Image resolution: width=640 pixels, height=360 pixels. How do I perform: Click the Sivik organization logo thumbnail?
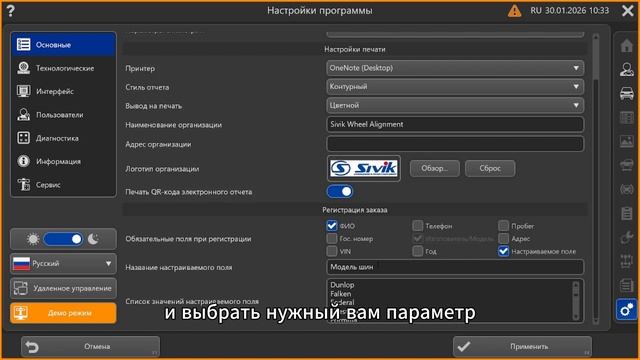pos(364,168)
